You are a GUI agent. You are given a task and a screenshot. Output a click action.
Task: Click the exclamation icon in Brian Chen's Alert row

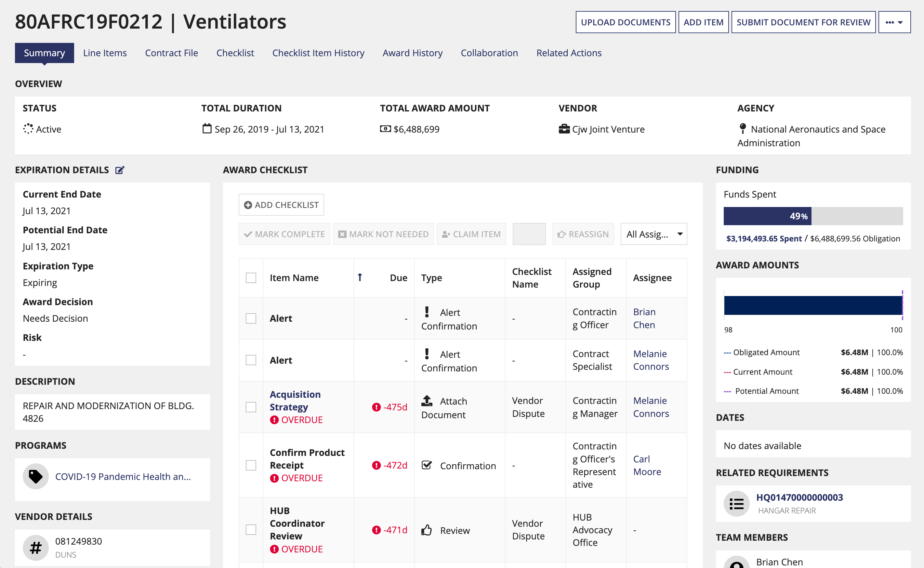click(x=427, y=312)
